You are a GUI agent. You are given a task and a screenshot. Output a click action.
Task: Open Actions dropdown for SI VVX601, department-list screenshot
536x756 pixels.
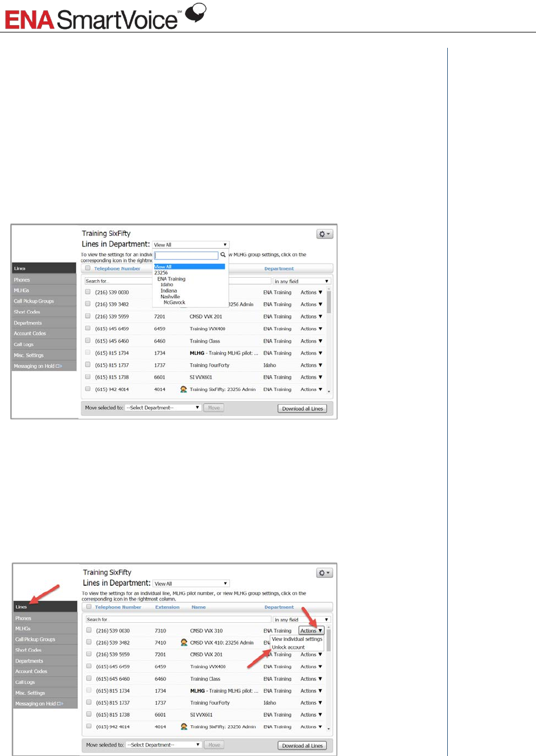[x=311, y=377]
